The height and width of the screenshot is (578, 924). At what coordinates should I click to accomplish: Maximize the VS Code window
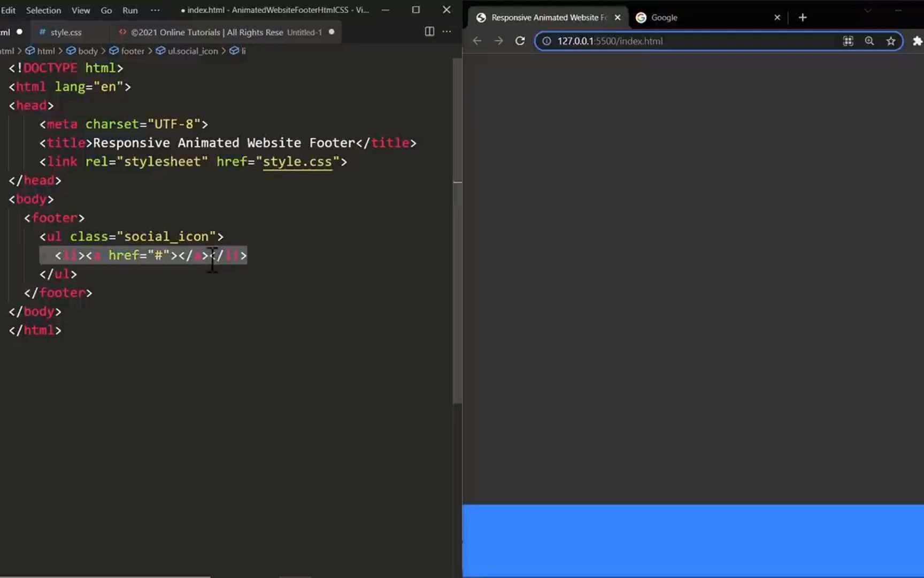point(416,10)
